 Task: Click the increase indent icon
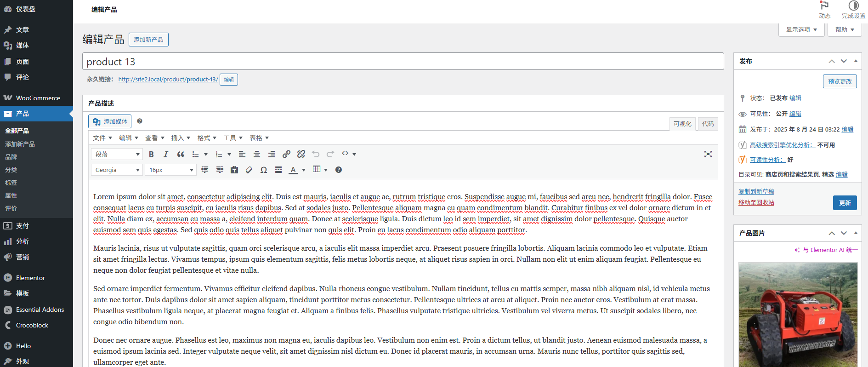coord(220,170)
